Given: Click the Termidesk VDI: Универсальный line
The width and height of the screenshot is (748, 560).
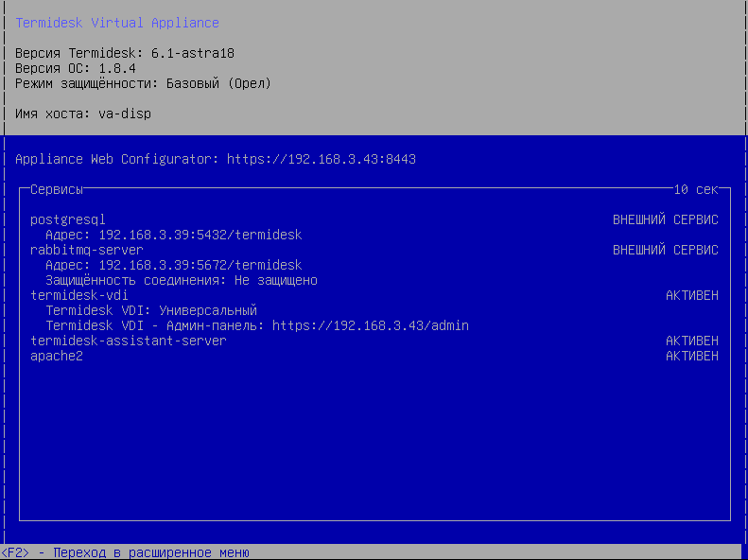Looking at the screenshot, I should pyautogui.click(x=151, y=310).
